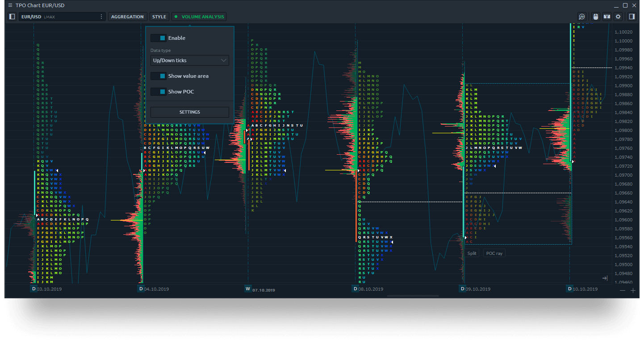The height and width of the screenshot is (343, 644).
Task: Open the three-dot menu in EUR/USD symbol box
Action: (101, 17)
